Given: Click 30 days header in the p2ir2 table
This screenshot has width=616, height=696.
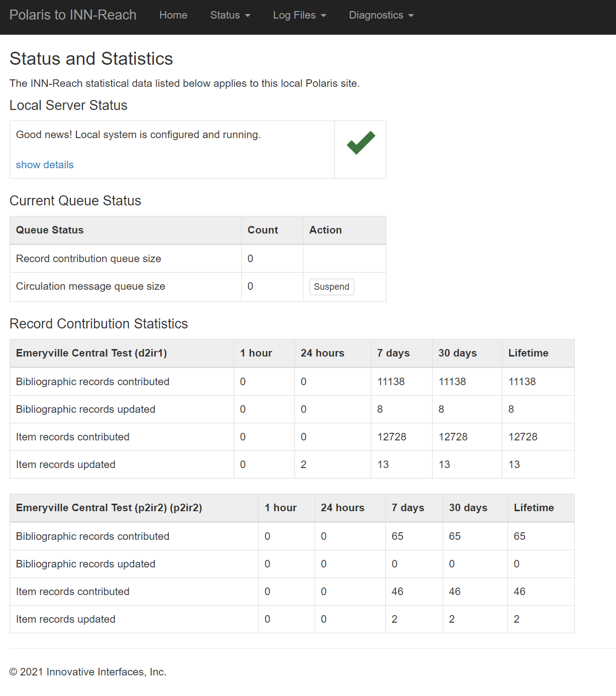Looking at the screenshot, I should (x=468, y=508).
